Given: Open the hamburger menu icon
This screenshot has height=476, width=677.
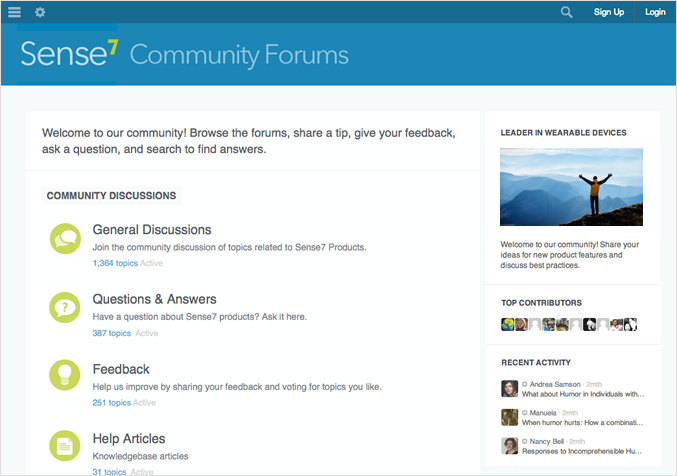Looking at the screenshot, I should pos(14,12).
